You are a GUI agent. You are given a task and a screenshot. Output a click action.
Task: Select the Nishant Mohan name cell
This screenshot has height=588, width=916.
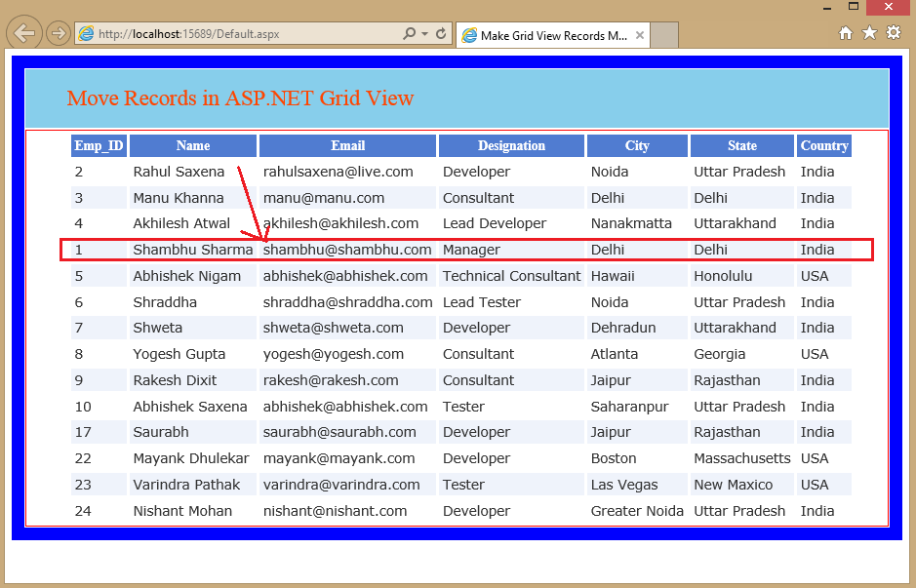tap(193, 511)
